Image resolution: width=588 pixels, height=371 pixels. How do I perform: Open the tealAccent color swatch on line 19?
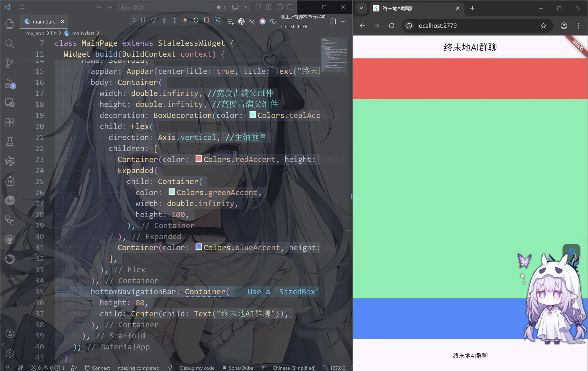(x=253, y=115)
